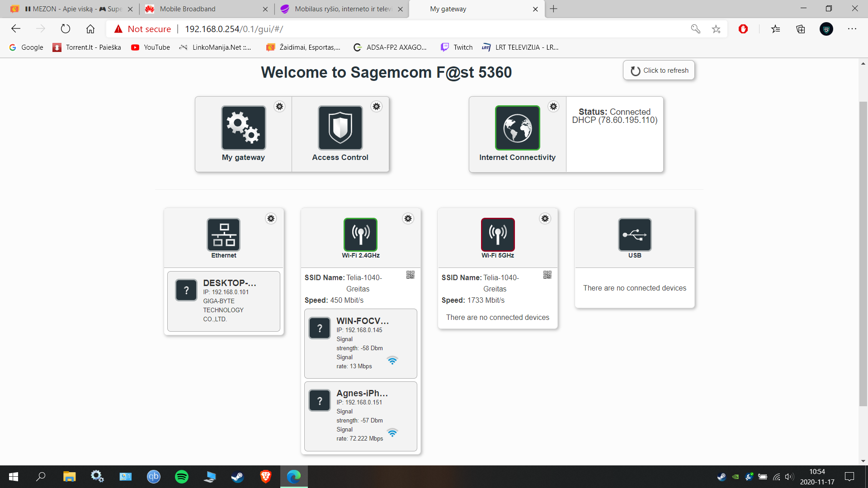Open the Wi-Fi 2.4GHz antenna icon
The width and height of the screenshot is (868, 488).
tap(360, 235)
